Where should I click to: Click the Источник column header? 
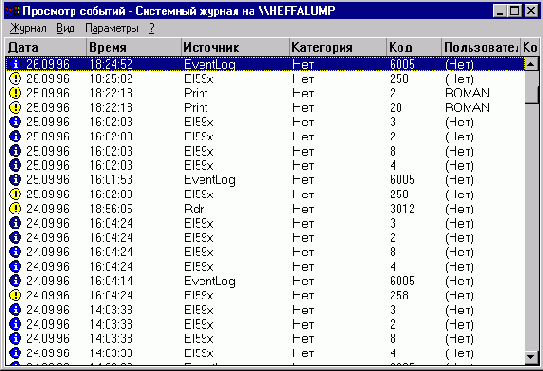click(x=235, y=47)
